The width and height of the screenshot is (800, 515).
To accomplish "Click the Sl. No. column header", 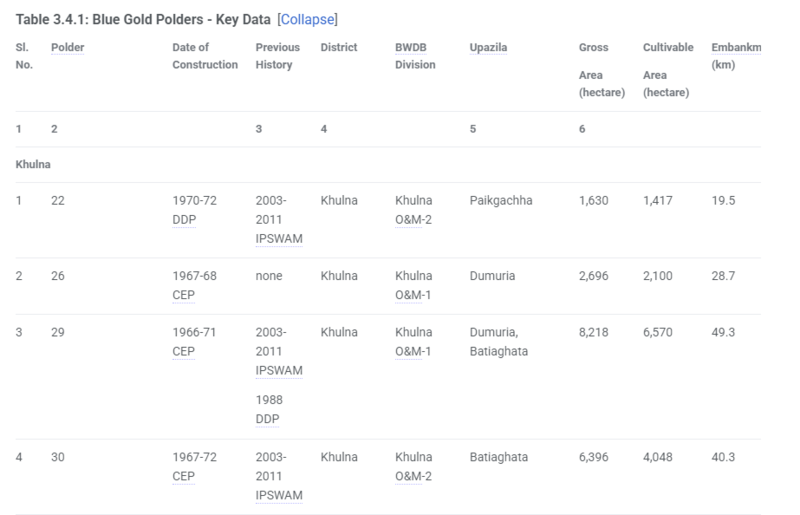I will 24,56.
